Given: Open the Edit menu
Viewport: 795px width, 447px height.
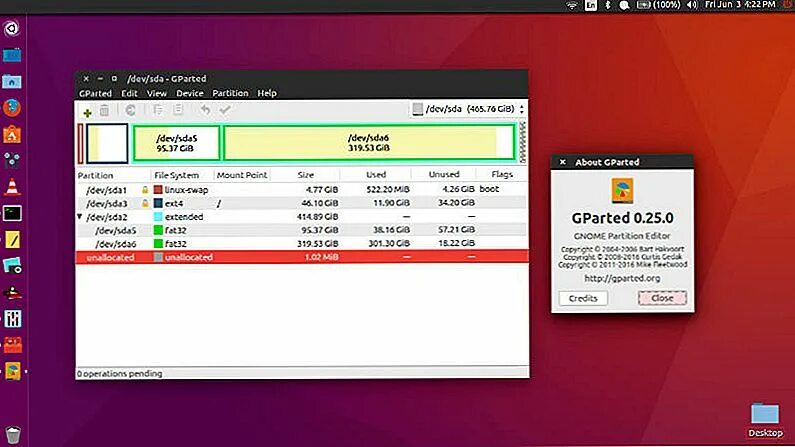Looking at the screenshot, I should [x=129, y=93].
